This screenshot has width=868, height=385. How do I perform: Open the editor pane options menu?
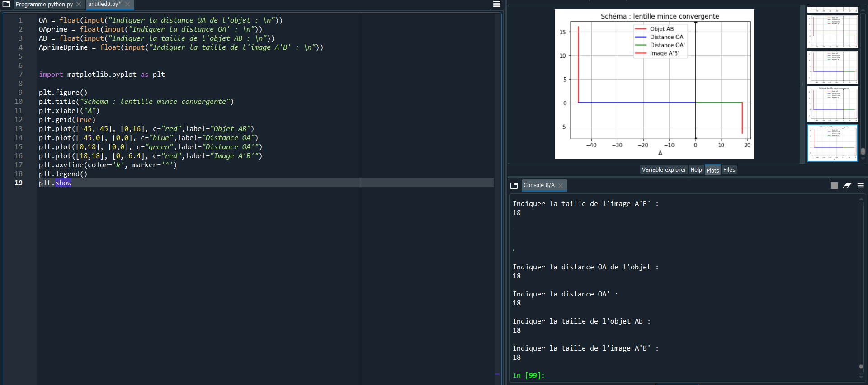(496, 4)
